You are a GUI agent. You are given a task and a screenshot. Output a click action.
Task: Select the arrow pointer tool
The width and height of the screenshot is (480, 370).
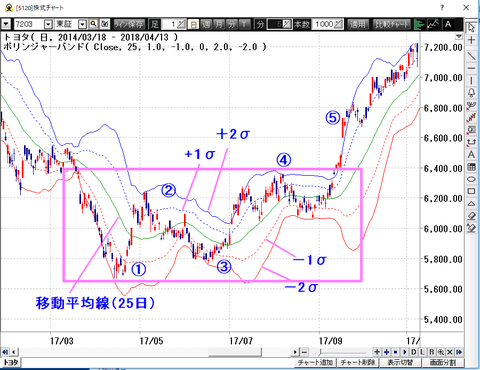pyautogui.click(x=471, y=27)
